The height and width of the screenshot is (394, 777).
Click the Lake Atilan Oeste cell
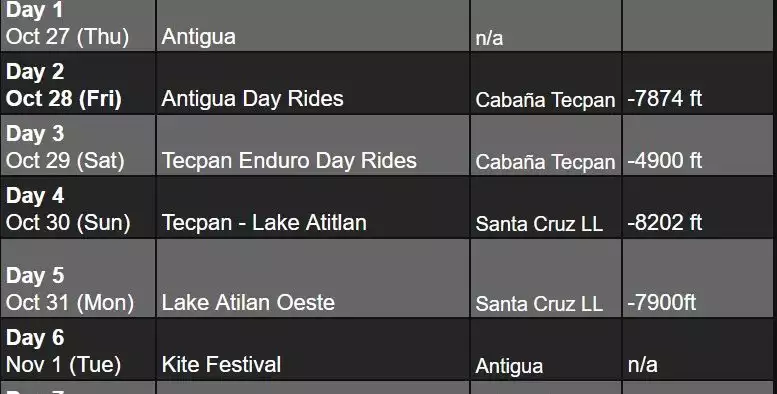tap(313, 278)
